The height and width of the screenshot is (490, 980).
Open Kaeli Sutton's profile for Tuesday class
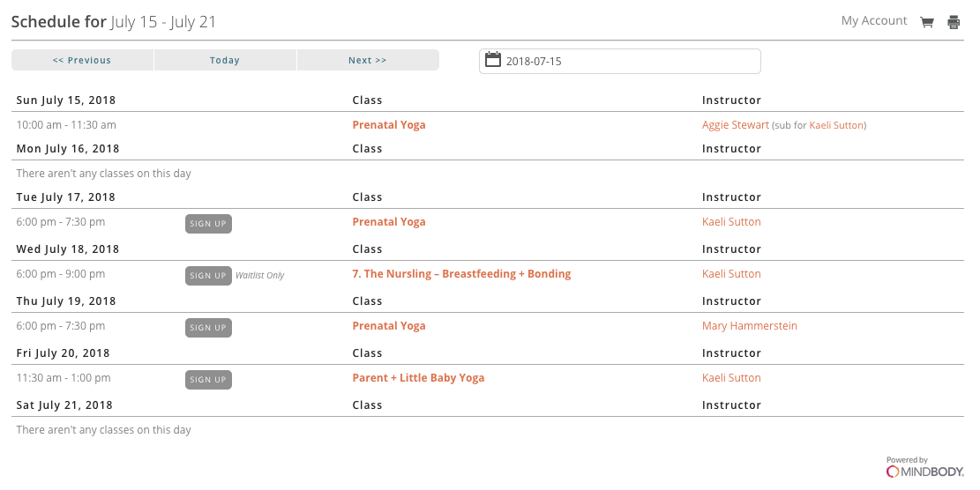731,222
